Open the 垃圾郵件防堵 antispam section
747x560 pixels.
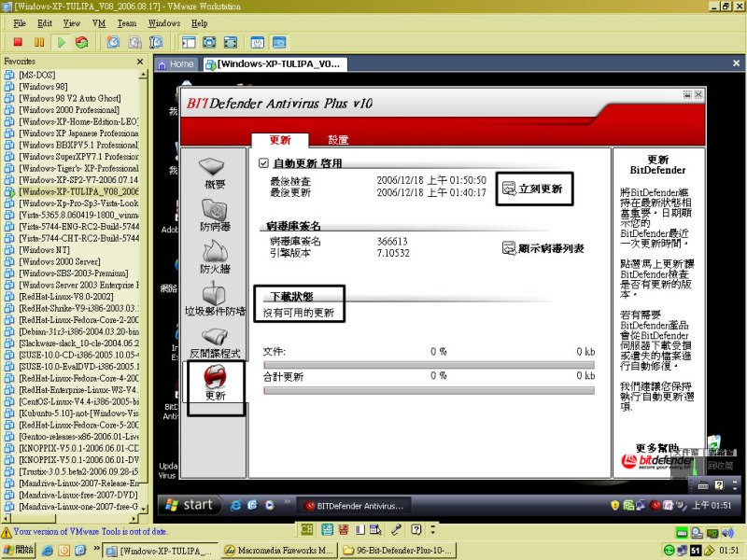tap(215, 300)
